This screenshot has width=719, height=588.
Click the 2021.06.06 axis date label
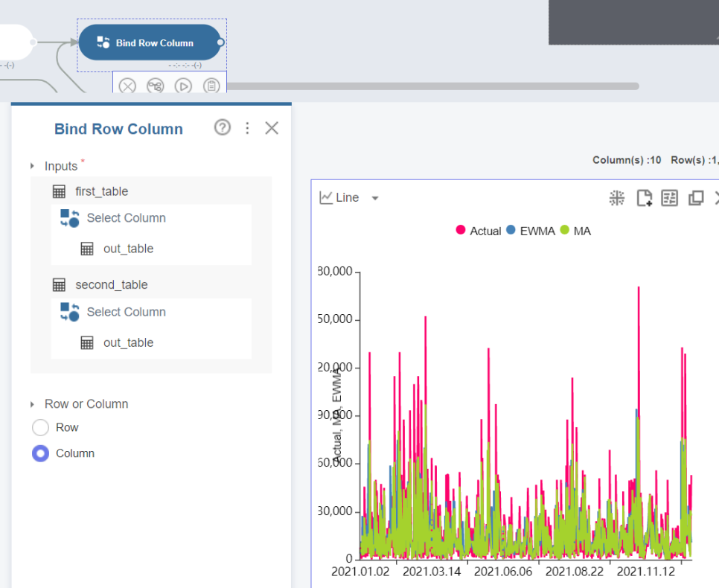503,572
